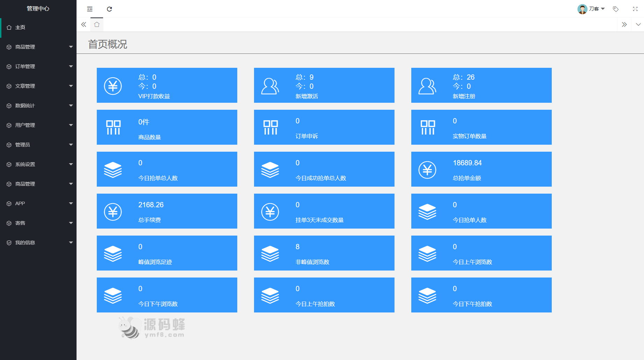Click the layers icon on 今日上午浏览数 card
Viewport: 644px width, 360px height.
pyautogui.click(x=427, y=254)
